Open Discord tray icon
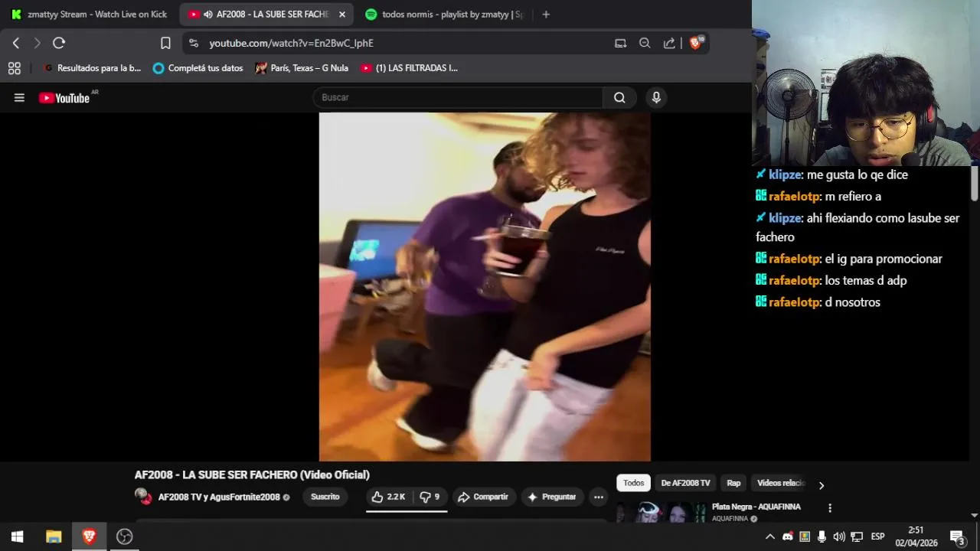Screen dimensions: 980x551 (x=787, y=536)
